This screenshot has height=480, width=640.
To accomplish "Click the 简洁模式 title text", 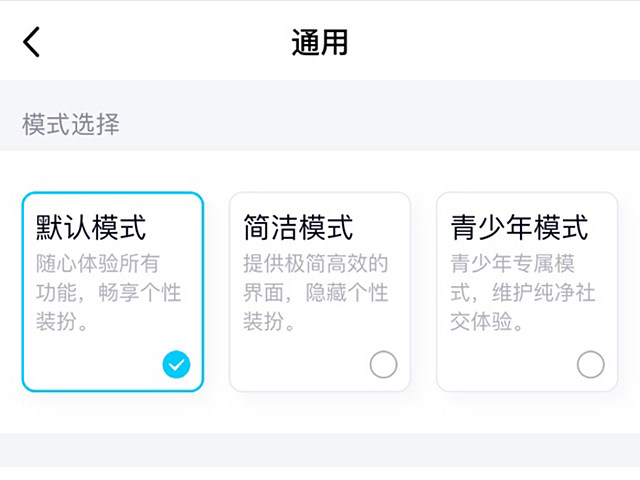I will click(x=298, y=227).
